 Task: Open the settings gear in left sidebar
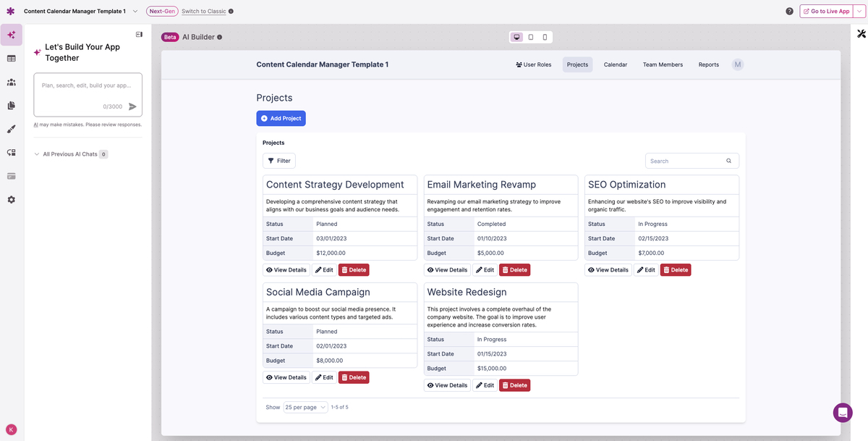point(12,199)
